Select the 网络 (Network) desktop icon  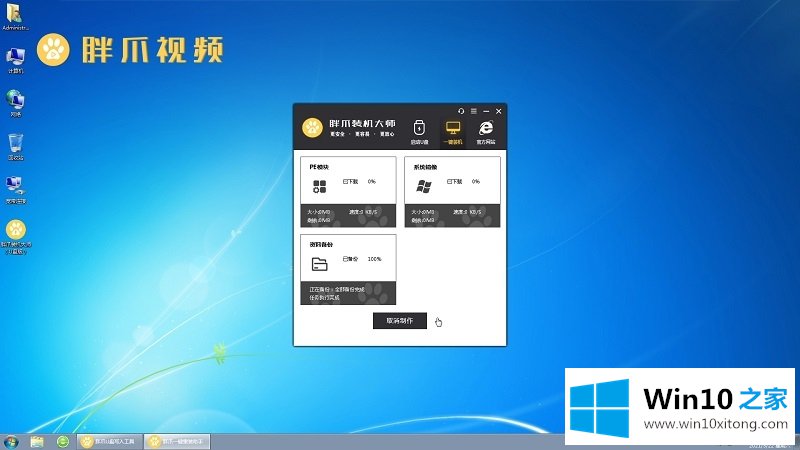pyautogui.click(x=16, y=101)
